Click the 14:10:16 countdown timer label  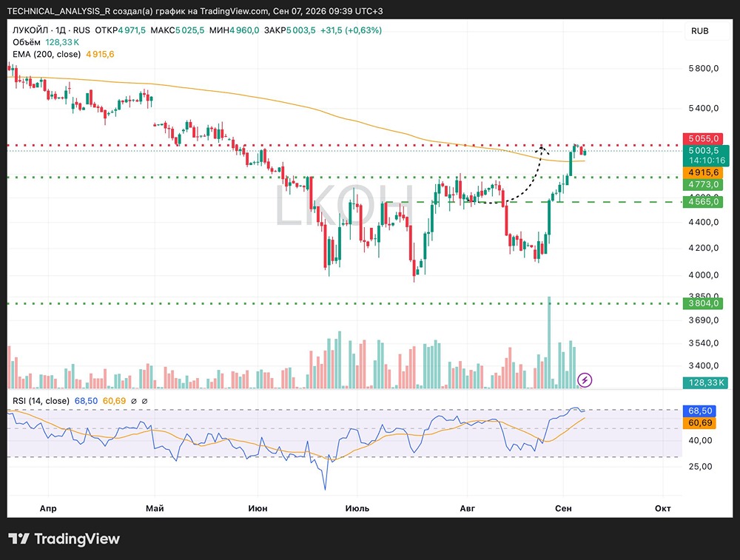click(x=707, y=161)
